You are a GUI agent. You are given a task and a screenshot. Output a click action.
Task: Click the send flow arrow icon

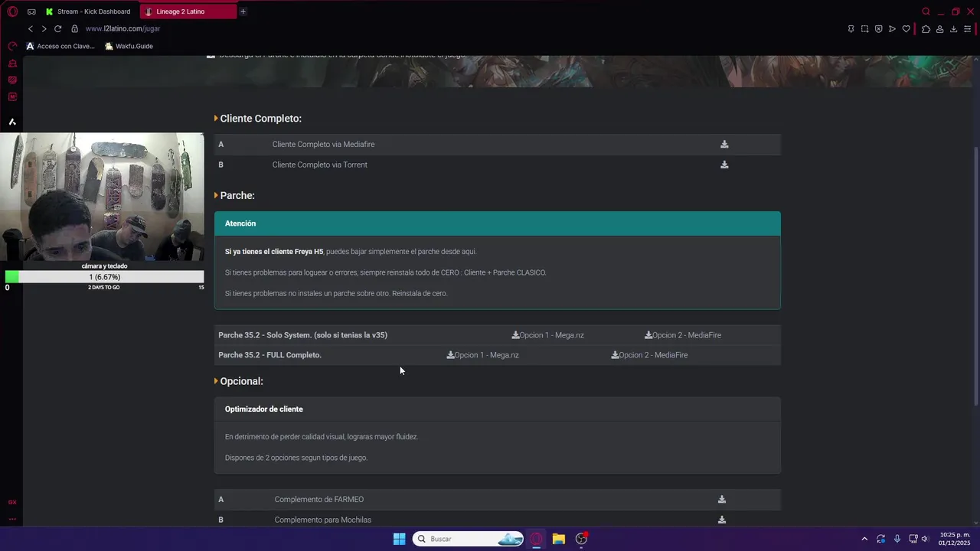coord(892,29)
